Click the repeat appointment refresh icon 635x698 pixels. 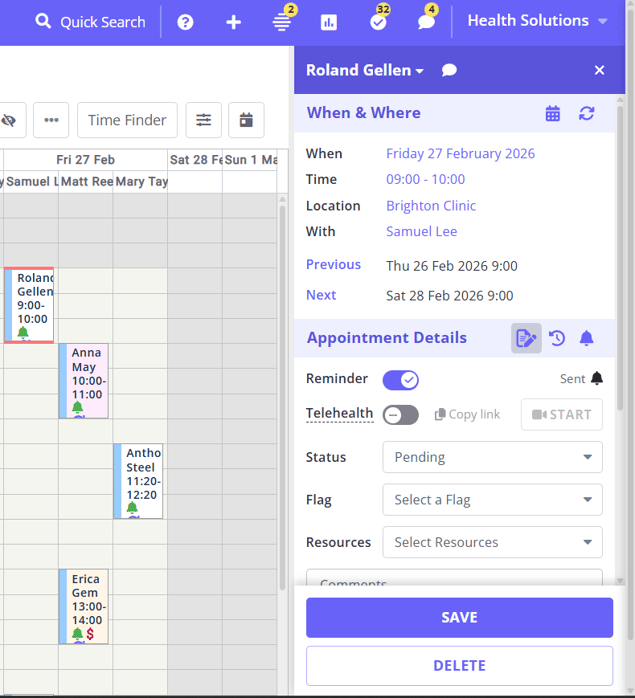(587, 113)
